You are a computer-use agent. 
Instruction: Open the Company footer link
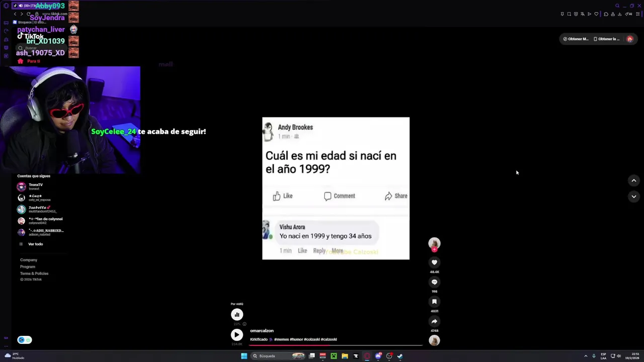(29, 260)
